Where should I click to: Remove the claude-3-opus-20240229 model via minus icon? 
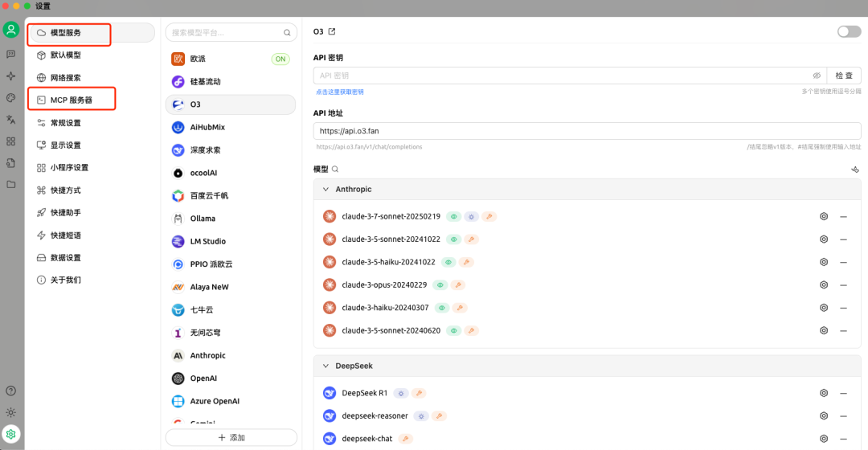(843, 284)
